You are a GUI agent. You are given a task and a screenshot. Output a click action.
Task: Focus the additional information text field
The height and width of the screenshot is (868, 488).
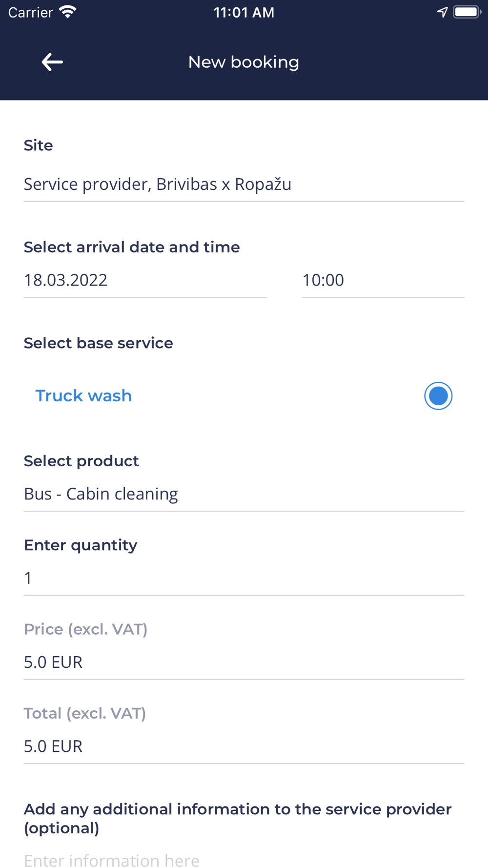pyautogui.click(x=244, y=859)
